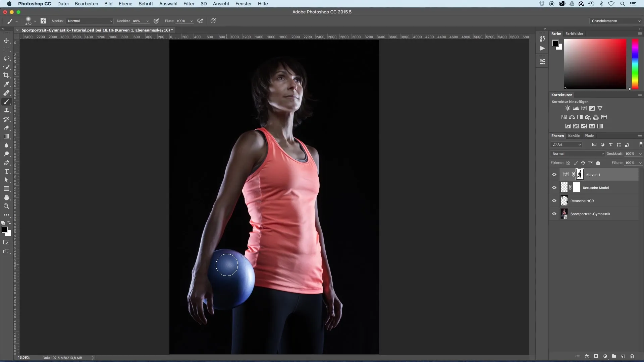Image resolution: width=644 pixels, height=362 pixels.
Task: Select the Blur tool
Action: pyautogui.click(x=6, y=145)
